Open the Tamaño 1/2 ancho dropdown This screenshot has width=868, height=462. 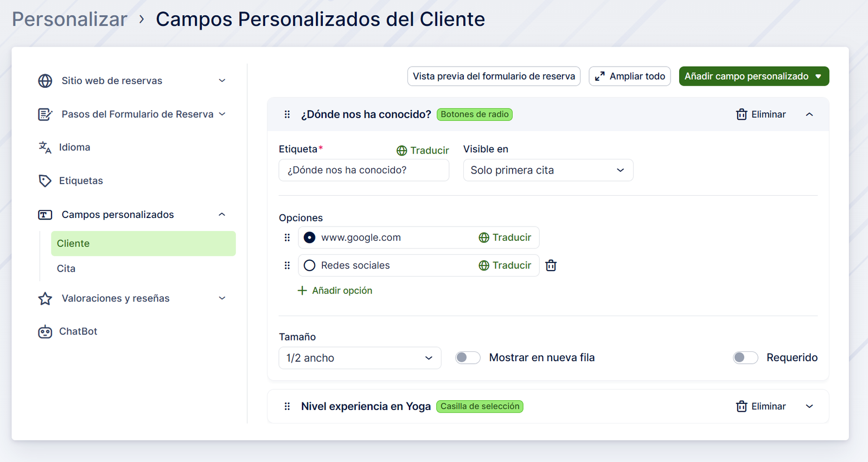click(359, 358)
